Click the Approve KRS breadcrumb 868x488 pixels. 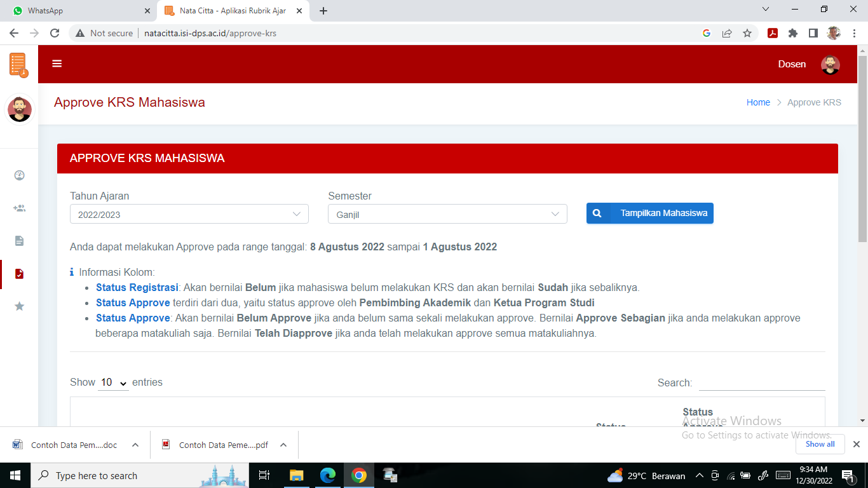(814, 102)
